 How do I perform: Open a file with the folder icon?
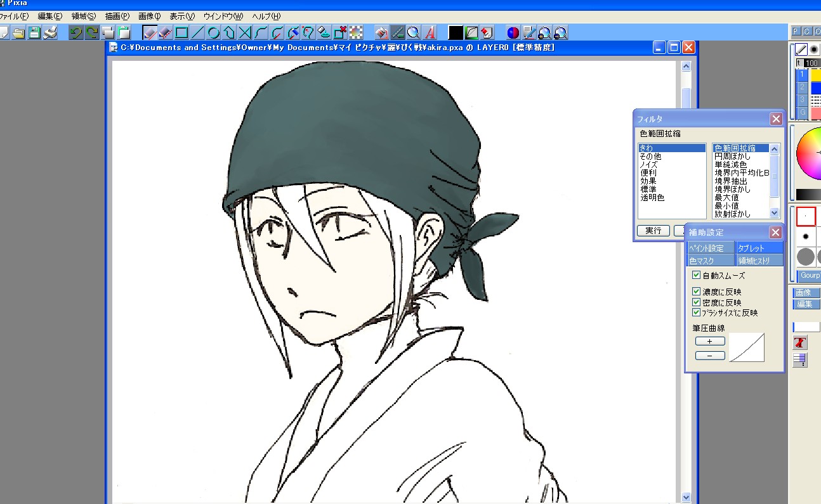pos(18,32)
